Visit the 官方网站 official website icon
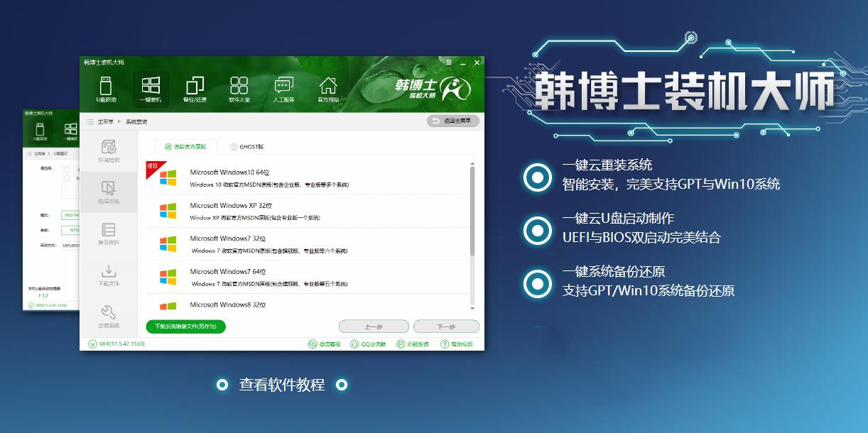The image size is (868, 433). 328,87
